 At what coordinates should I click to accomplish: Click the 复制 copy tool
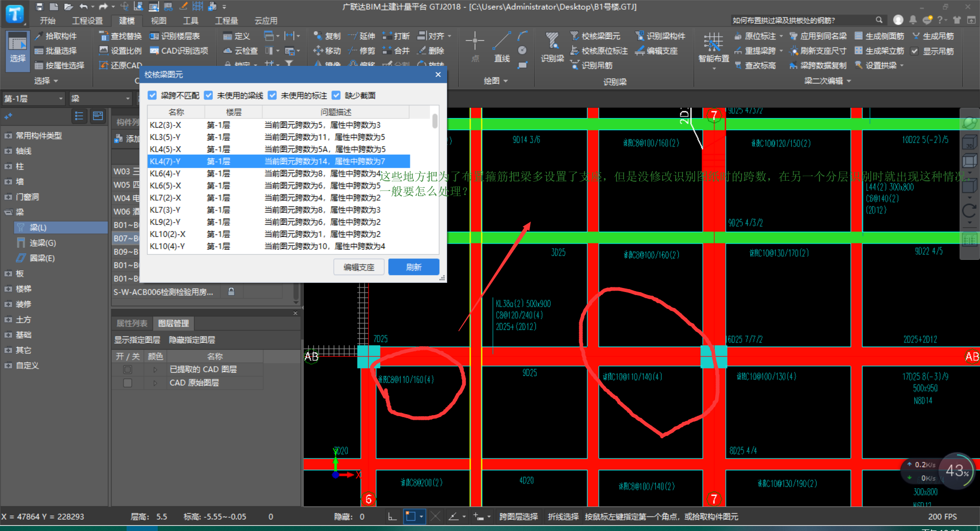coord(327,36)
